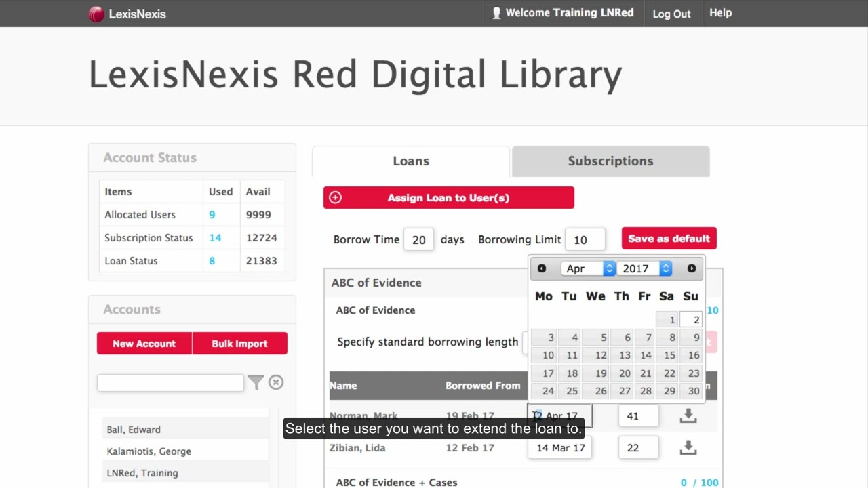Click the LexisNexis logo icon
The width and height of the screenshot is (868, 488).
click(96, 14)
